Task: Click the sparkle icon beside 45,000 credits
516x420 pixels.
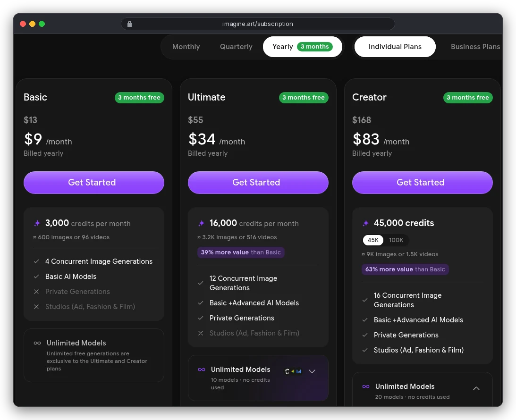Action: tap(365, 223)
